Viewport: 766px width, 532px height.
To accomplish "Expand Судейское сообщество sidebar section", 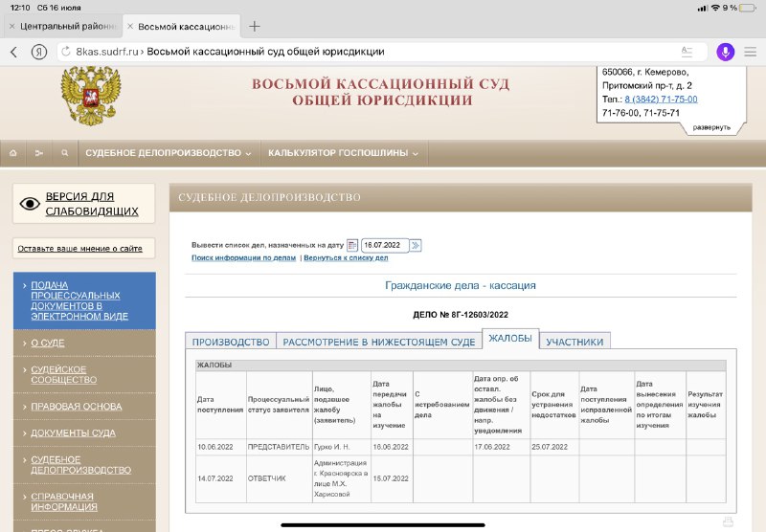I will point(63,374).
